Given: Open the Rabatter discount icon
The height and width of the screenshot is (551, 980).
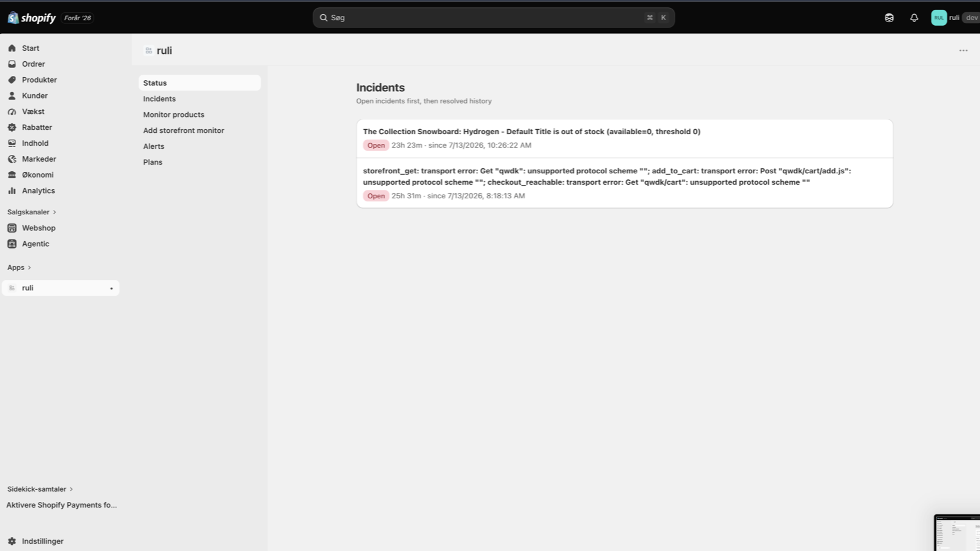Looking at the screenshot, I should (12, 127).
